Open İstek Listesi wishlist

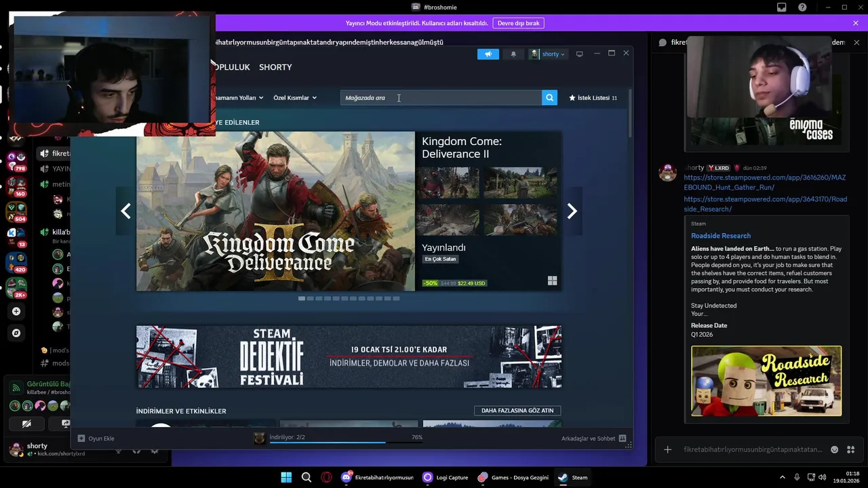coord(593,98)
